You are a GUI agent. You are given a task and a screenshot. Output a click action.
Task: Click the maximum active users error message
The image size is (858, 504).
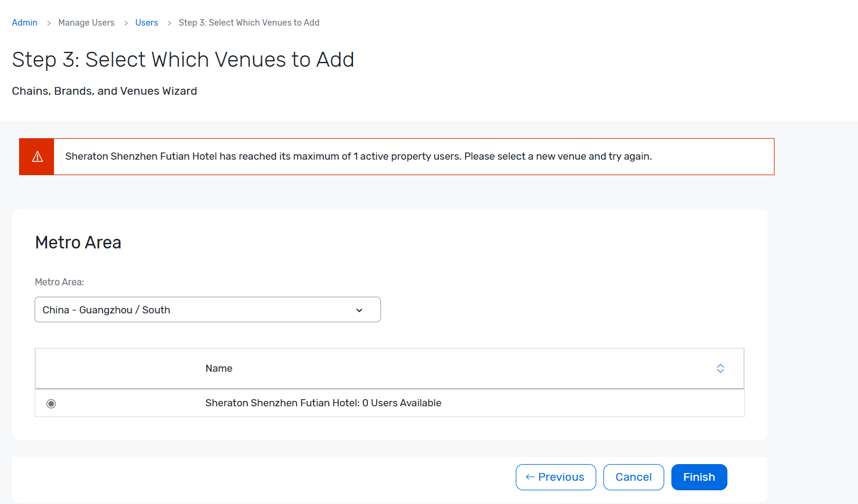pyautogui.click(x=358, y=156)
